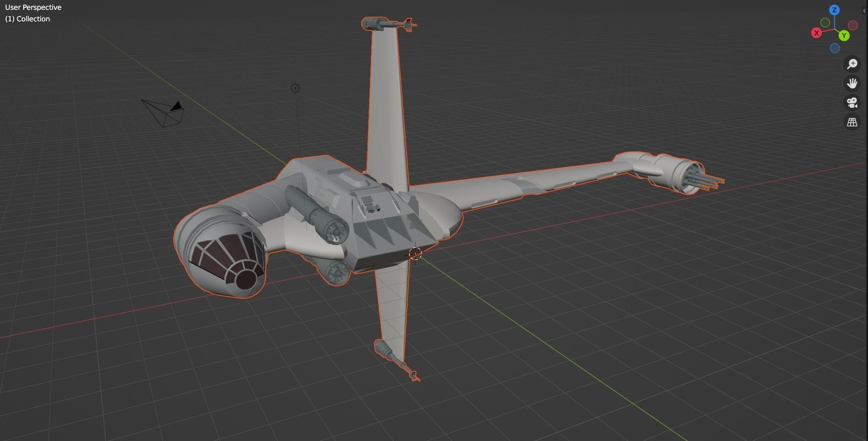
Task: Click the (1) Collection label
Action: click(27, 19)
